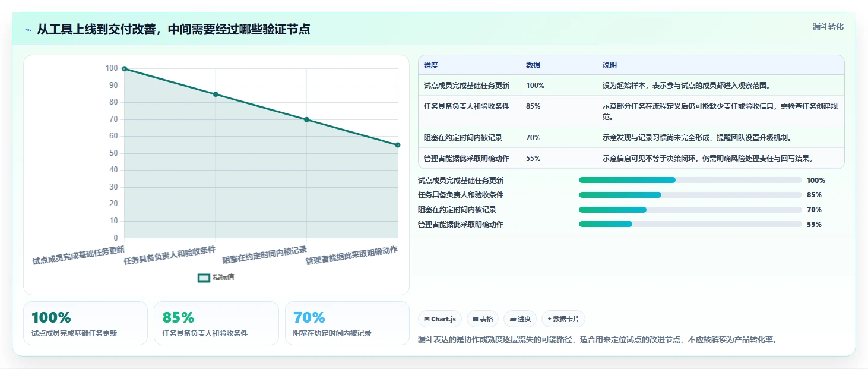Click the 进度 tag chip
Viewport: 868px width, 369px height.
tap(520, 319)
